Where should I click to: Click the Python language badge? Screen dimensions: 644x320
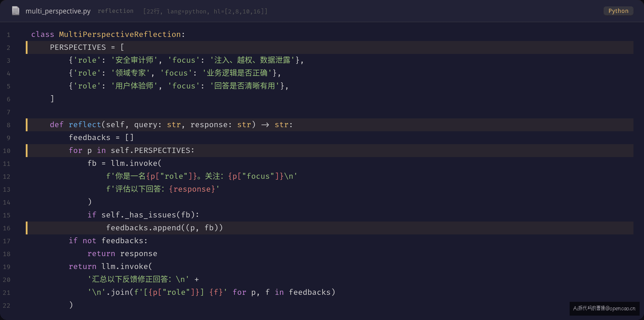point(618,11)
